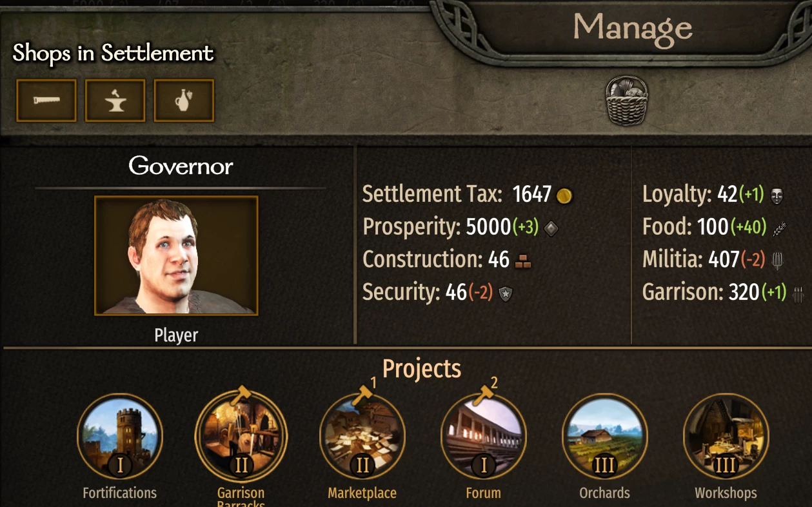The height and width of the screenshot is (507, 812).
Task: Click the security shield star icon
Action: [506, 293]
